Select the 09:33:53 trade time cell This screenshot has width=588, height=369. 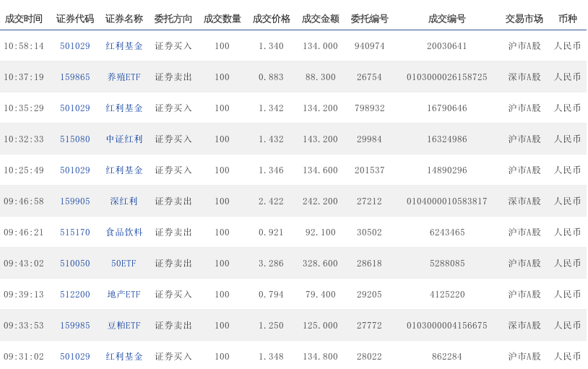tap(24, 326)
